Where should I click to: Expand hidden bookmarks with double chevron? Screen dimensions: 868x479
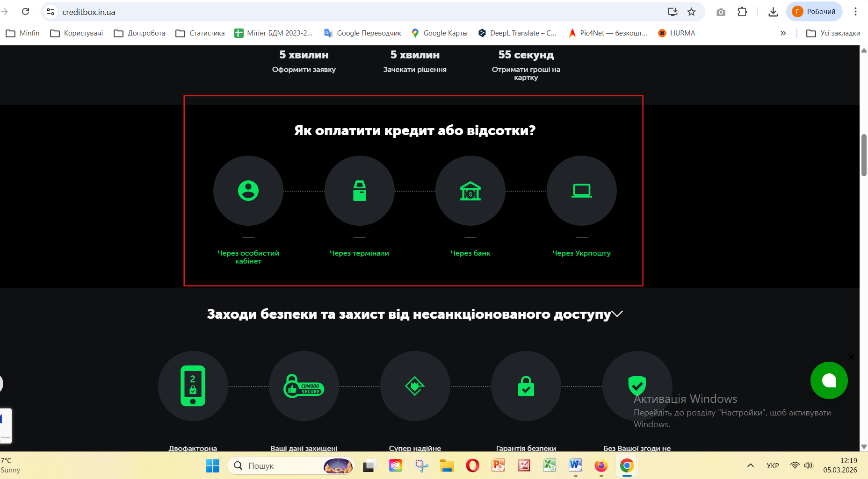[783, 33]
